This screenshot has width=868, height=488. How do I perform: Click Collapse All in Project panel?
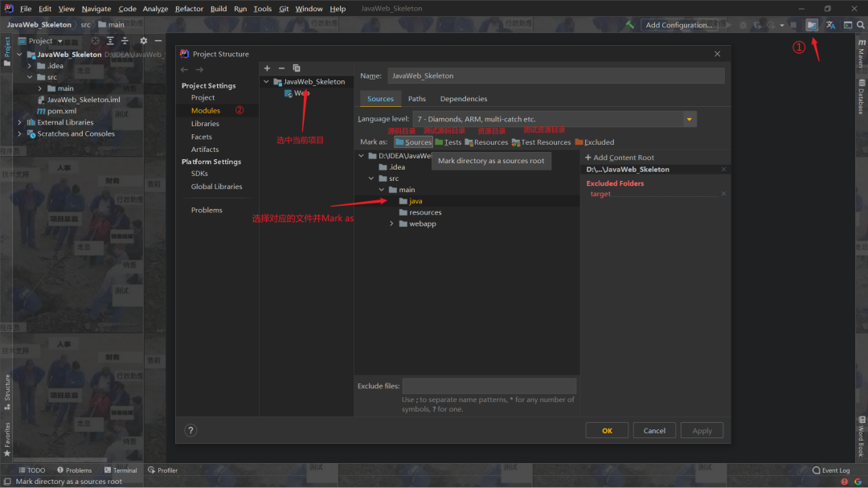point(125,41)
